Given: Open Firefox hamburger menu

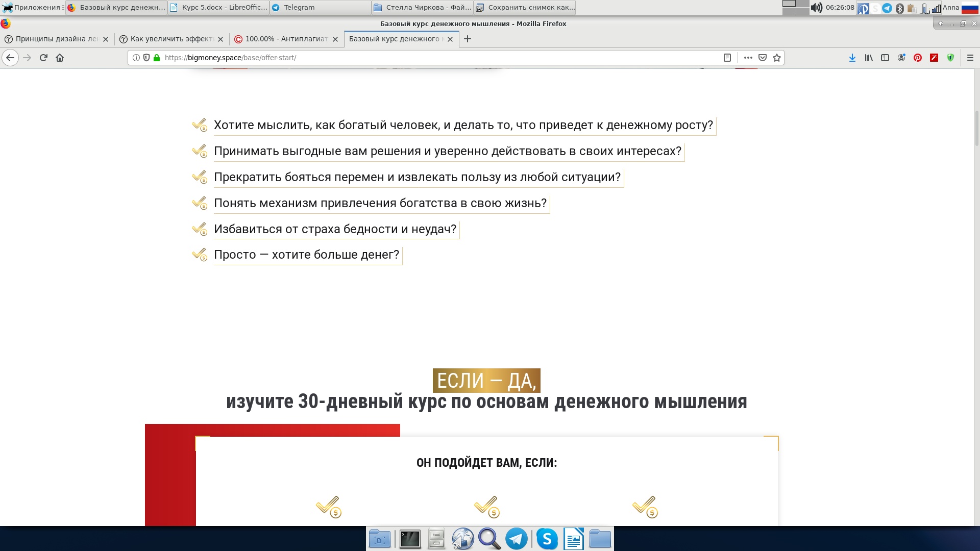Looking at the screenshot, I should click(x=970, y=58).
